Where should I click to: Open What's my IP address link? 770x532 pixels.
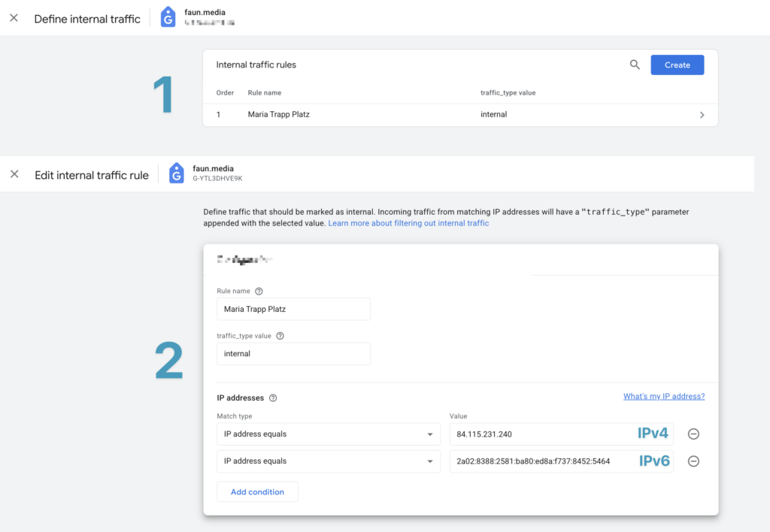point(664,397)
